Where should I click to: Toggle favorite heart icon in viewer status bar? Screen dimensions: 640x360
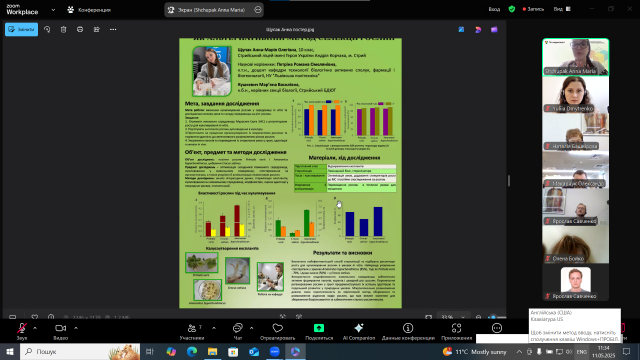click(35, 317)
